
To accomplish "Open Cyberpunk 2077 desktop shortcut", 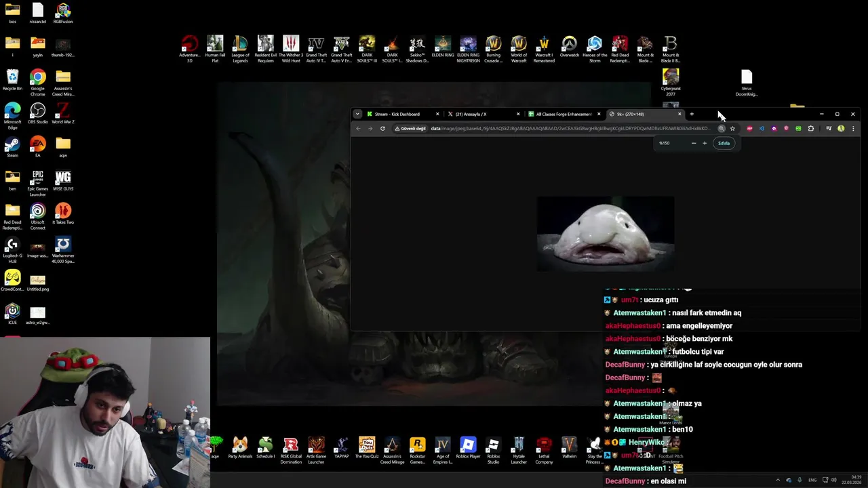I will 671,83.
